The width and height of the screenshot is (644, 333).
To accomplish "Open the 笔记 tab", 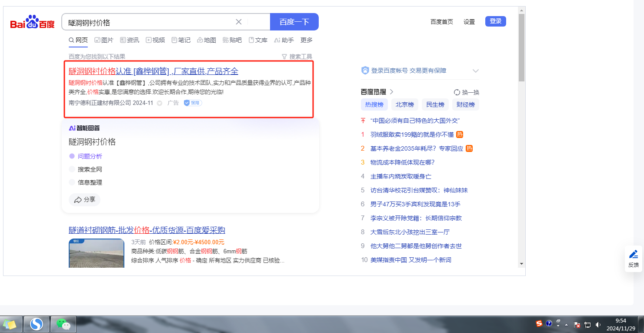I will click(x=181, y=40).
